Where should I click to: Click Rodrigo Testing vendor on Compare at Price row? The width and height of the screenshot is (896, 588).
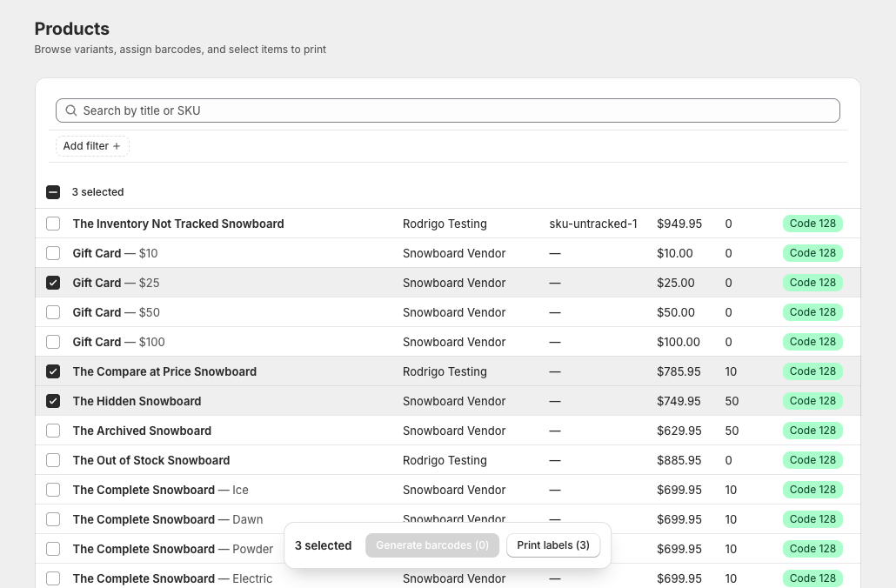tap(445, 371)
